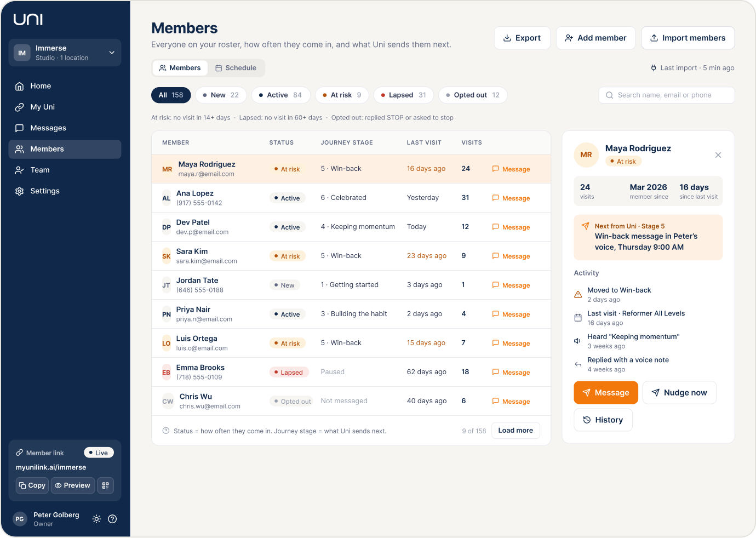Copy the member link
756x538 pixels.
pos(32,485)
